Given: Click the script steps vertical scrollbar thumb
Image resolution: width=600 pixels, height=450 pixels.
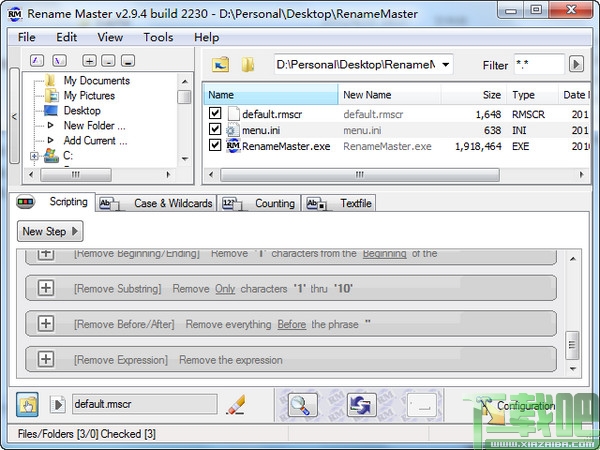Looking at the screenshot, I should 572,345.
